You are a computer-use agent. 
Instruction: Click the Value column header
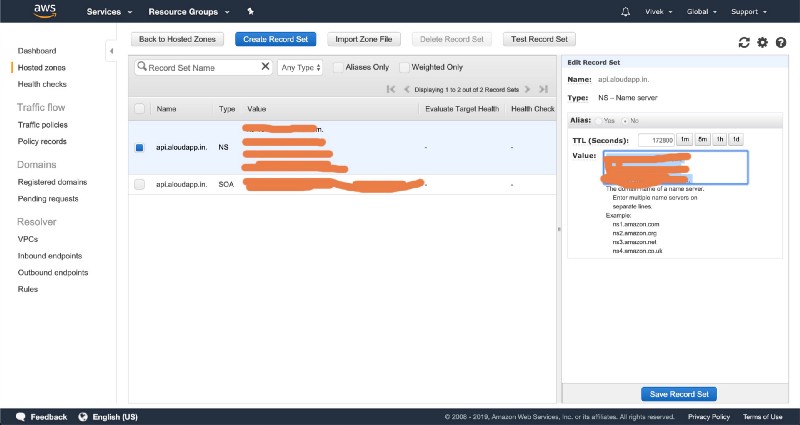coord(257,109)
